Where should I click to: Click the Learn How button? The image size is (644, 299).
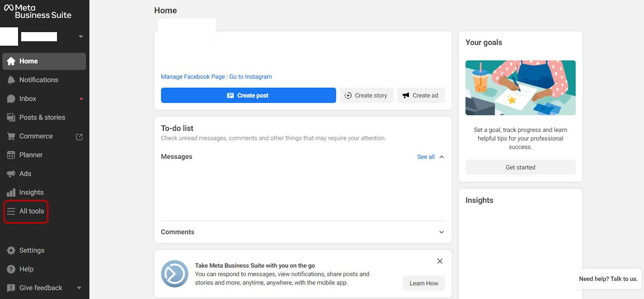tap(424, 283)
